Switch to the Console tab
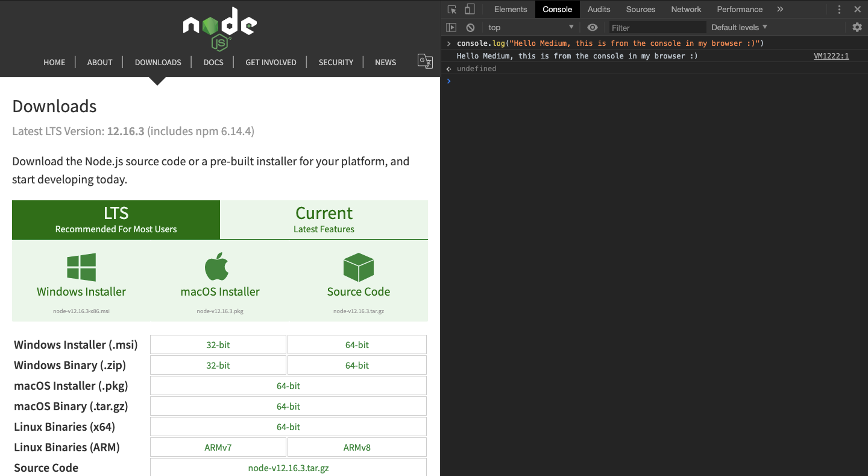This screenshot has height=476, width=868. [558, 9]
